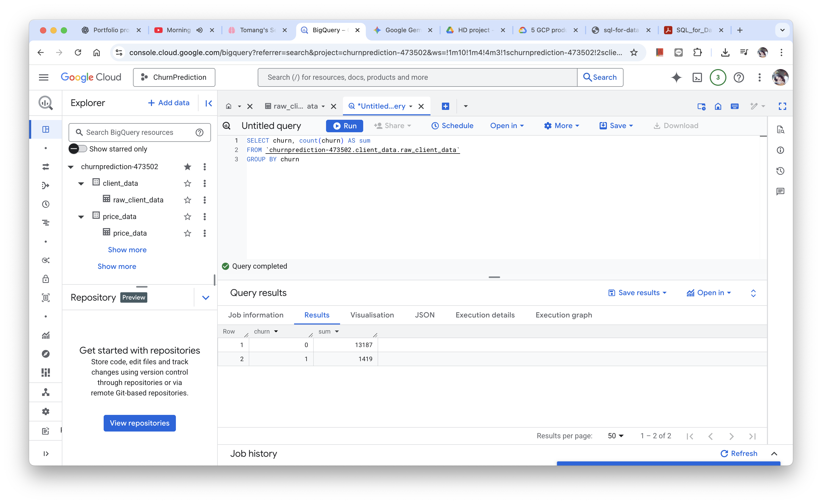The image size is (822, 504).
Task: Collapse the client_data dataset node
Action: (x=81, y=183)
